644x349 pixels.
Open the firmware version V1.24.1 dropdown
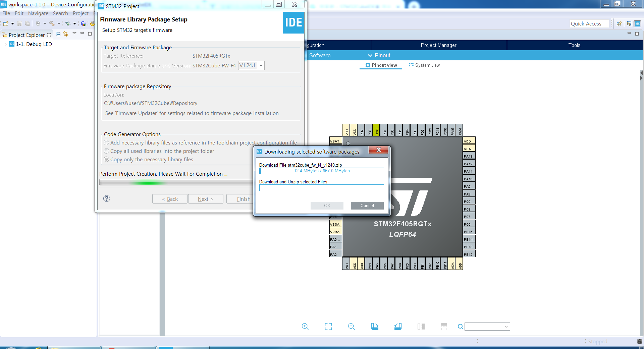(x=251, y=65)
